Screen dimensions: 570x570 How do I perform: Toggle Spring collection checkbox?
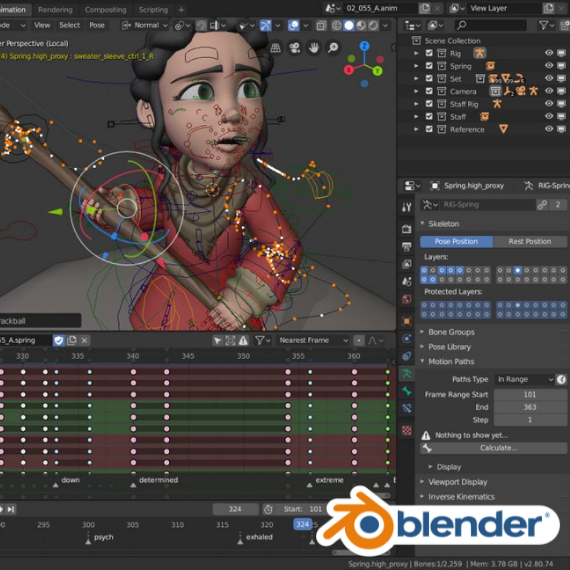(429, 66)
